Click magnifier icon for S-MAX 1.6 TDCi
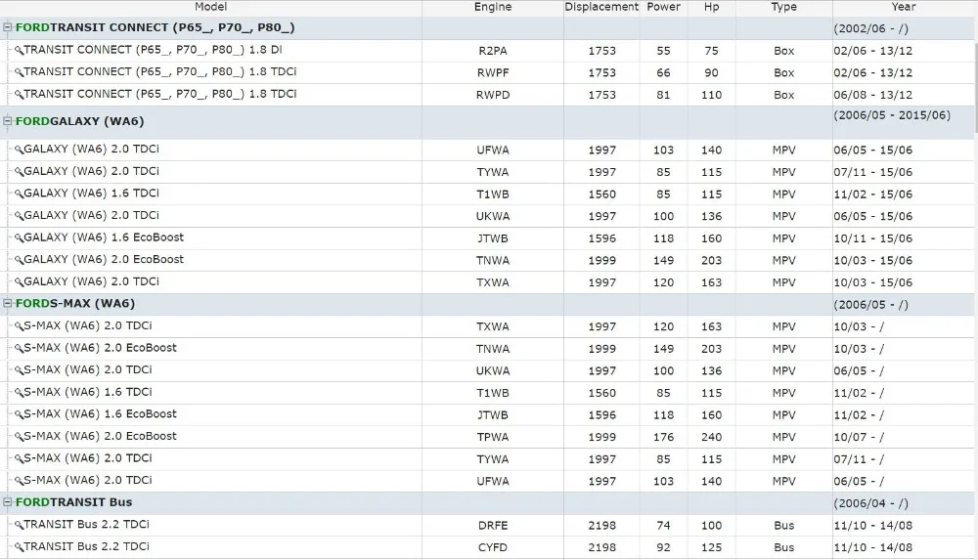The width and height of the screenshot is (978, 560). point(19,393)
